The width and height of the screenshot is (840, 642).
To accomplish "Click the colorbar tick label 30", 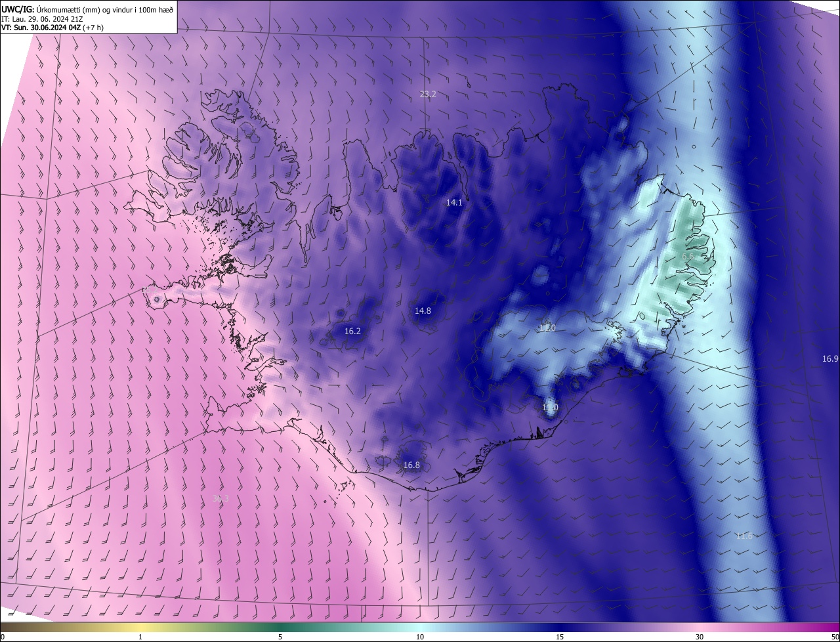I will click(x=700, y=637).
